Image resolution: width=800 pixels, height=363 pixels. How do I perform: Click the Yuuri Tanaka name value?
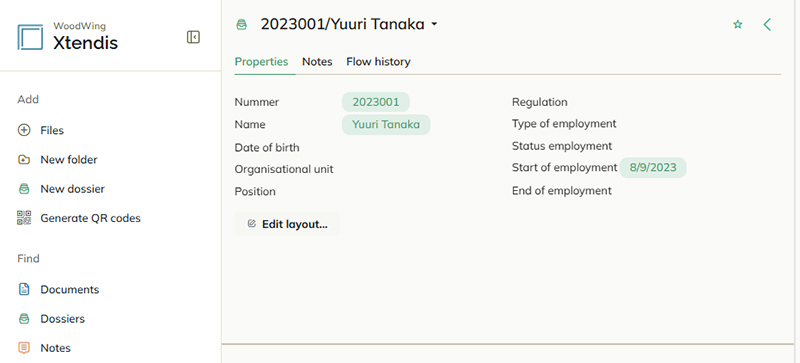[386, 125]
